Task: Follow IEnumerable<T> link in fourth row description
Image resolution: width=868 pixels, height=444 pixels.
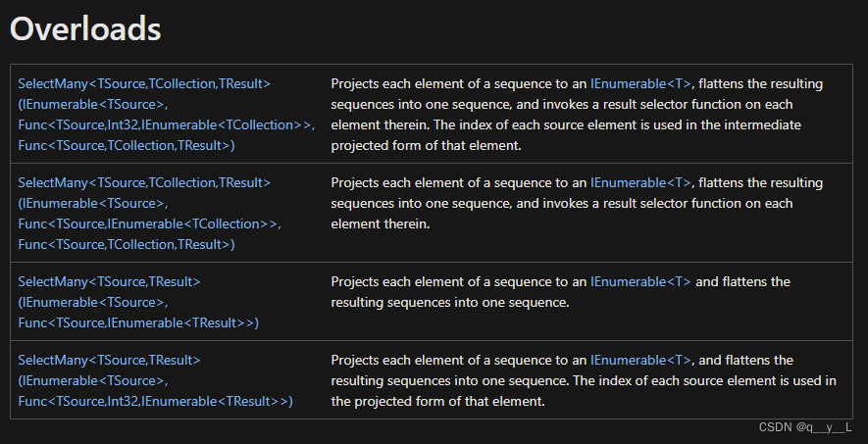Action: point(640,361)
